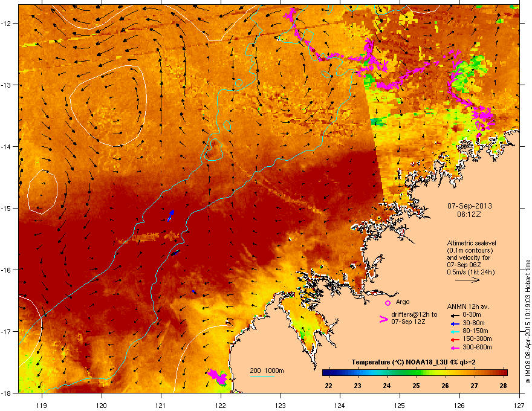Click the "Temperature (°C) NOAA18_L3U 4% ql>=2" title
This screenshot has height=411, width=532.
point(414,362)
